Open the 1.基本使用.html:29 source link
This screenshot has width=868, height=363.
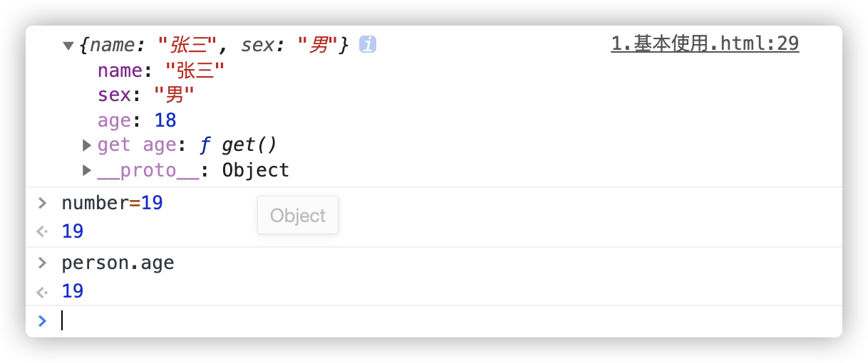point(705,44)
